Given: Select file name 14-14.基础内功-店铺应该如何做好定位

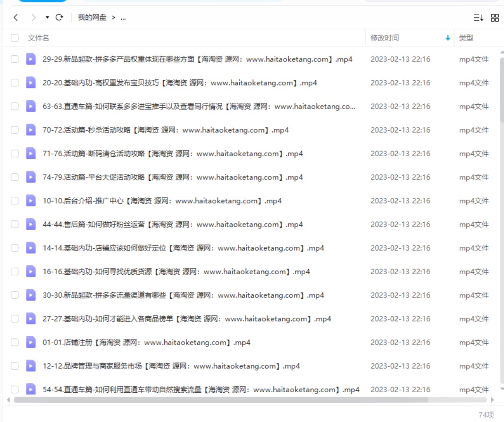Looking at the screenshot, I should click(183, 248).
